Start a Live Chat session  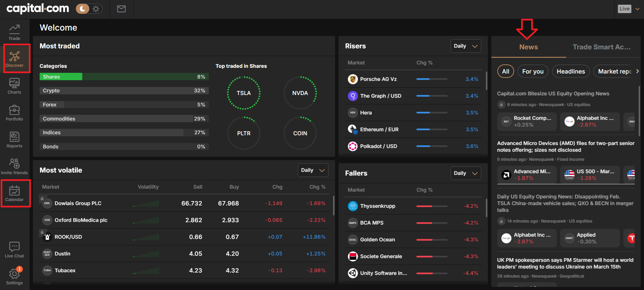(14, 250)
